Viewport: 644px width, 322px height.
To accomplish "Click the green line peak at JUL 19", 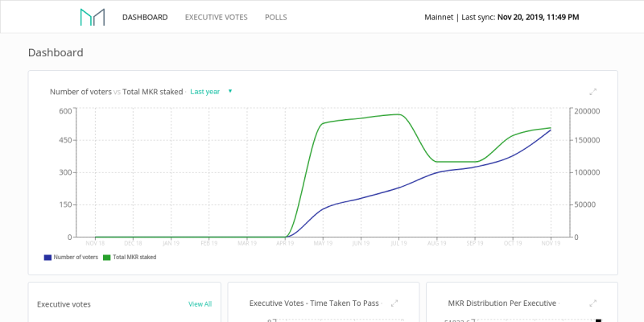I will click(x=398, y=114).
